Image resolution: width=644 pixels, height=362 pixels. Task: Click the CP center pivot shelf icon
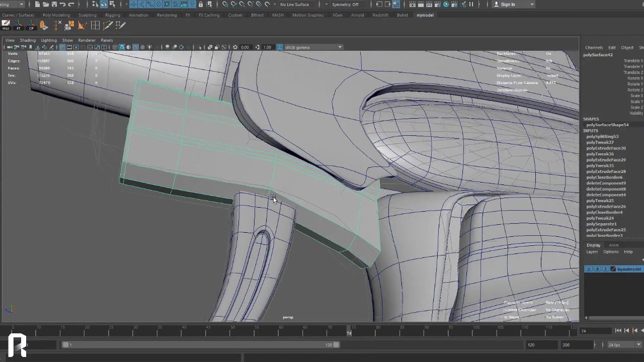pos(31,25)
